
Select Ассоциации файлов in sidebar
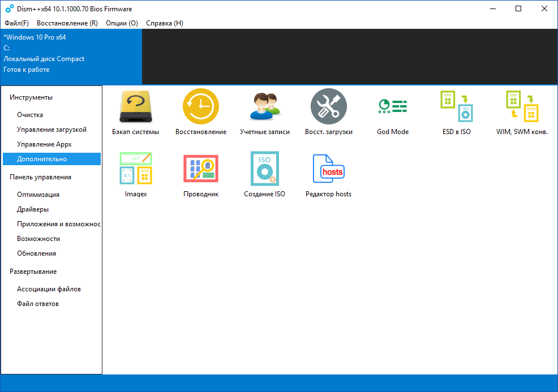click(x=51, y=289)
